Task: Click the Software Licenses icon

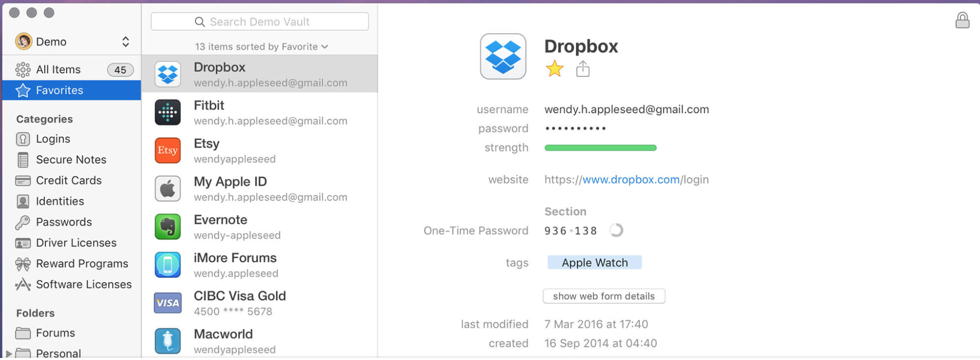Action: point(23,284)
